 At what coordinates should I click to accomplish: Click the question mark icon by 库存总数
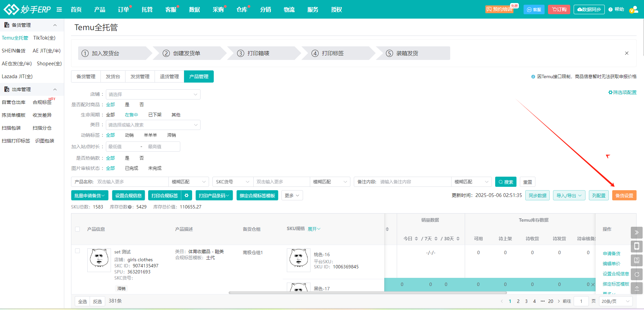[130, 207]
